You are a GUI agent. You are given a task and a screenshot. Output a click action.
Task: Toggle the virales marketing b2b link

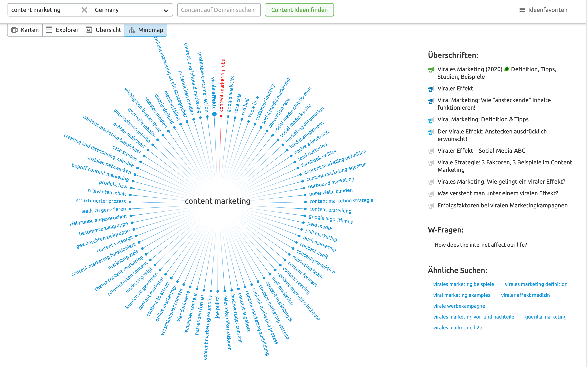pos(458,327)
